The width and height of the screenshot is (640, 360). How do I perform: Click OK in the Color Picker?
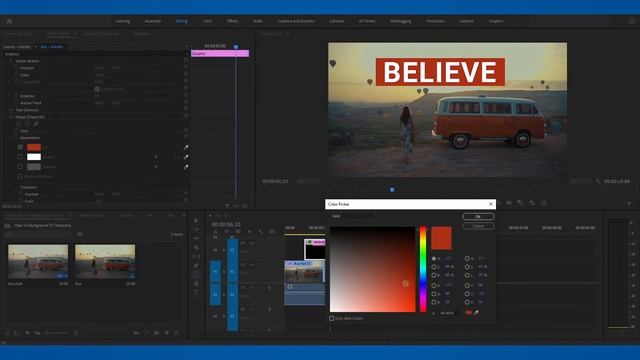tap(478, 216)
